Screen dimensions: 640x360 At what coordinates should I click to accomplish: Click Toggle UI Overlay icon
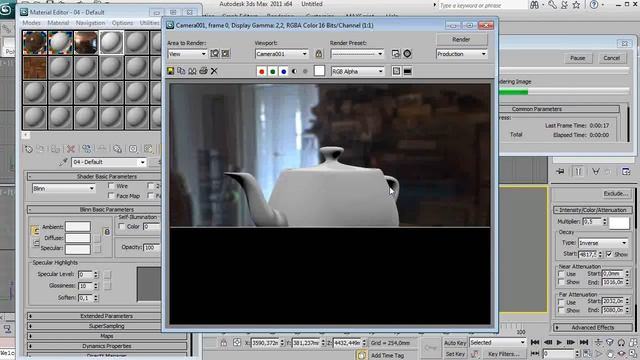pos(396,71)
